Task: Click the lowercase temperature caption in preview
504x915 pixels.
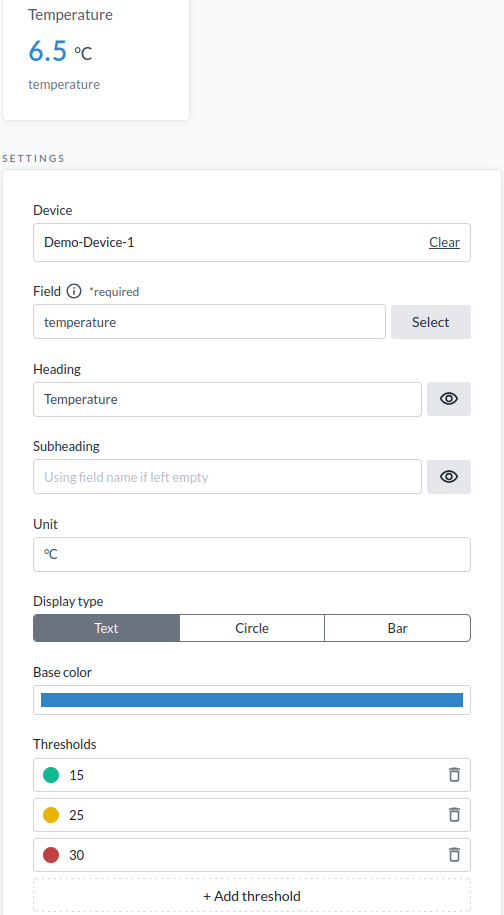Action: 64,85
